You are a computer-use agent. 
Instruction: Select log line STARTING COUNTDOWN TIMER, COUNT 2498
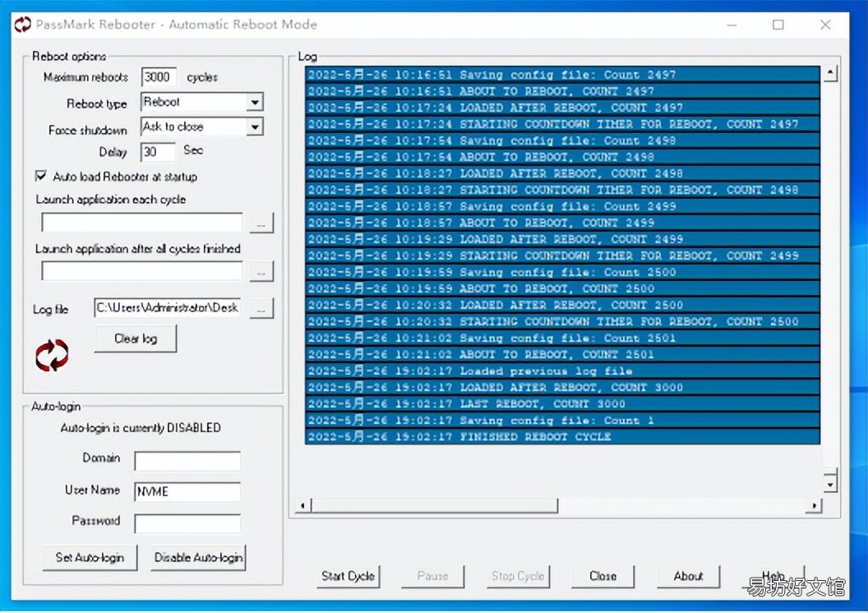(562, 190)
